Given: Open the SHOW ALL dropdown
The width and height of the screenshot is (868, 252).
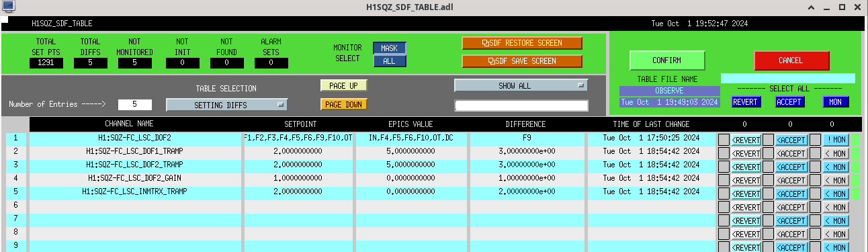Looking at the screenshot, I should click(521, 86).
